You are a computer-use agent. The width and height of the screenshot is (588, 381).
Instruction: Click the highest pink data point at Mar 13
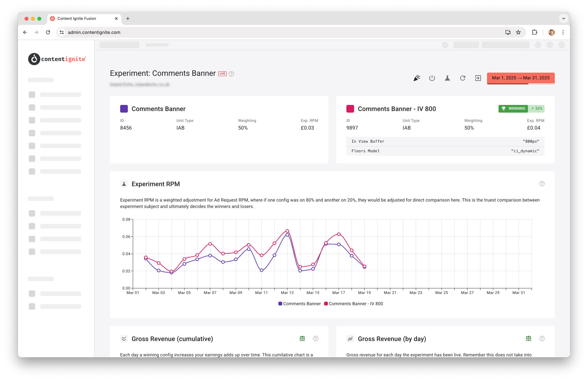coord(287,231)
